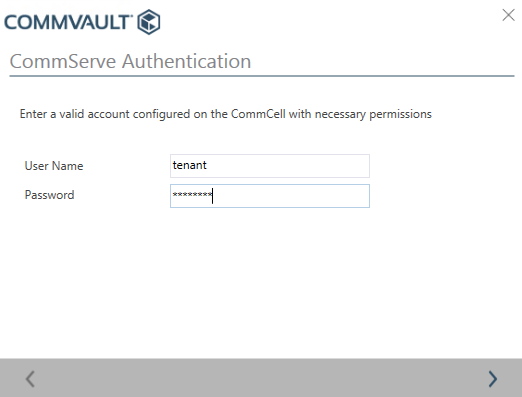Focus the Password input field

click(x=270, y=196)
